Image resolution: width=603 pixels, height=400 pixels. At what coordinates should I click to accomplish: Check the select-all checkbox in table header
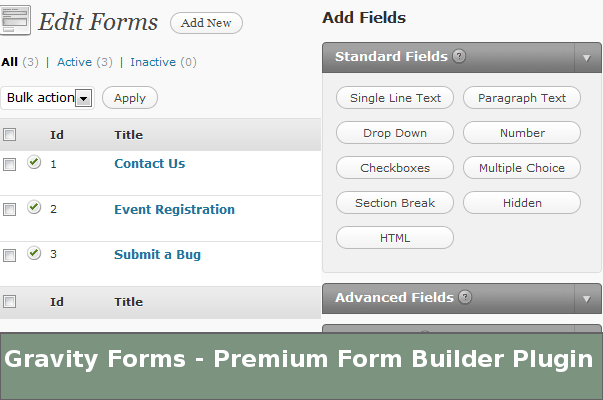pyautogui.click(x=10, y=135)
